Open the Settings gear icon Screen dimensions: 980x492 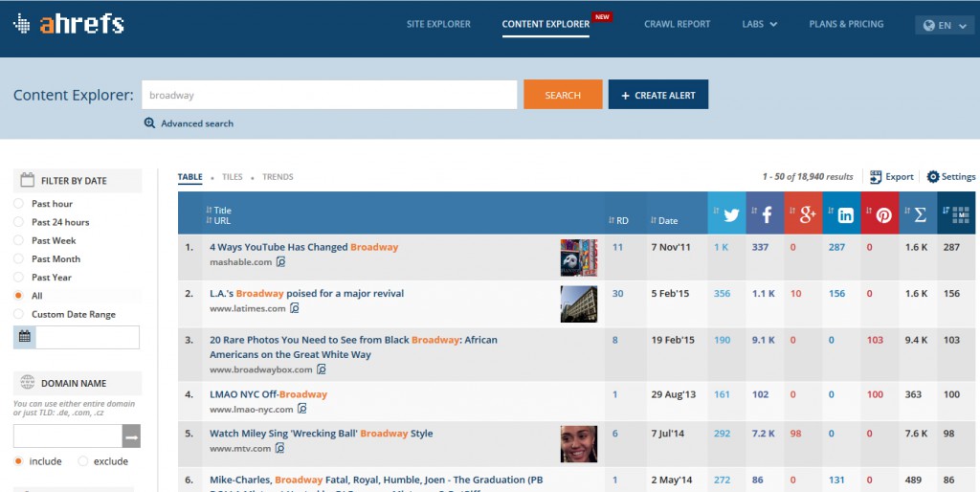point(933,177)
